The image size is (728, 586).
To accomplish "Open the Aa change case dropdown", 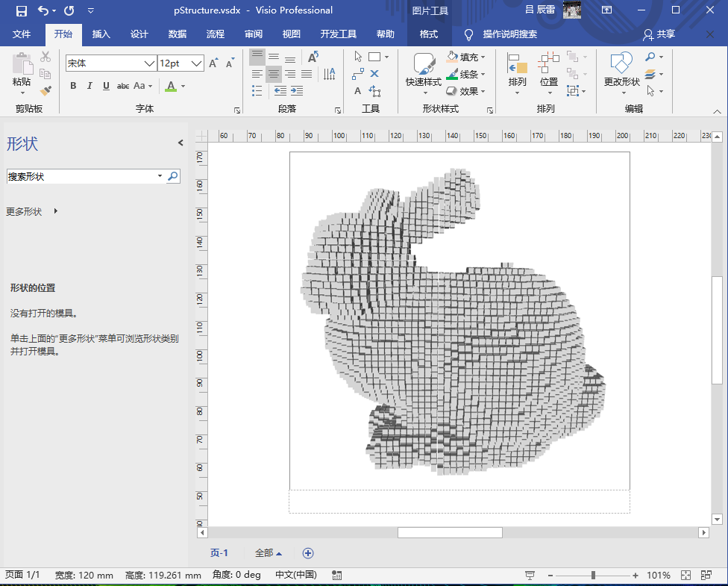I will 143,86.
